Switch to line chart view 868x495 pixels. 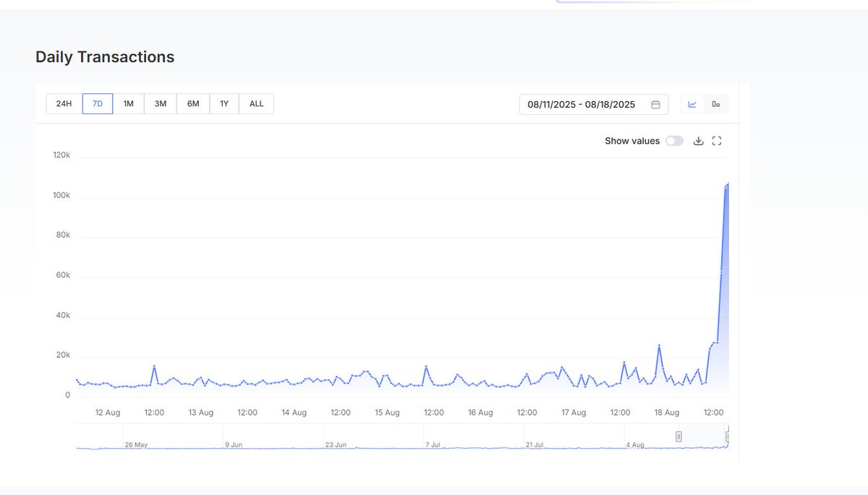pyautogui.click(x=692, y=104)
